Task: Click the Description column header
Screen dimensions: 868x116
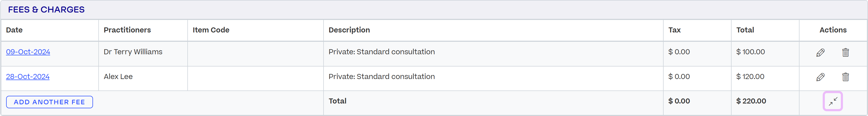Action: [349, 30]
